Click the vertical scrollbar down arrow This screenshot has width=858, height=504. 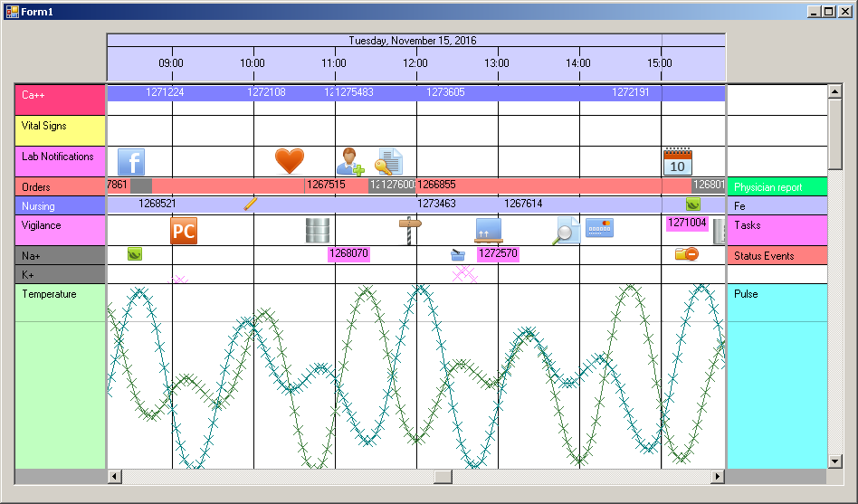coord(834,461)
